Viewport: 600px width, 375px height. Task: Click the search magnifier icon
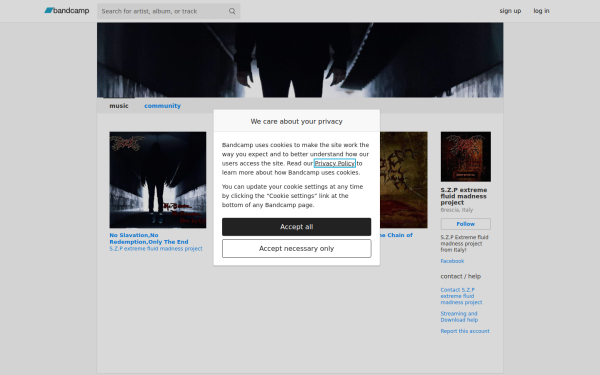(x=232, y=11)
